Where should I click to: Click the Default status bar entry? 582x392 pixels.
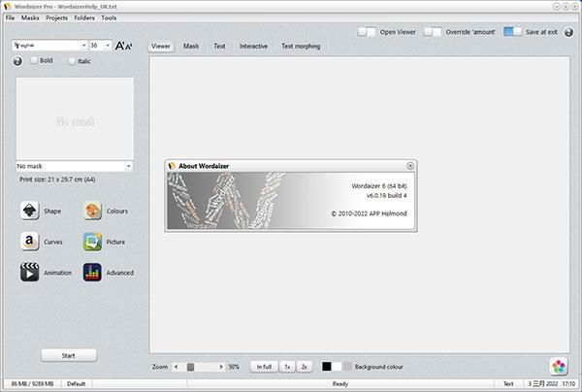[76, 384]
